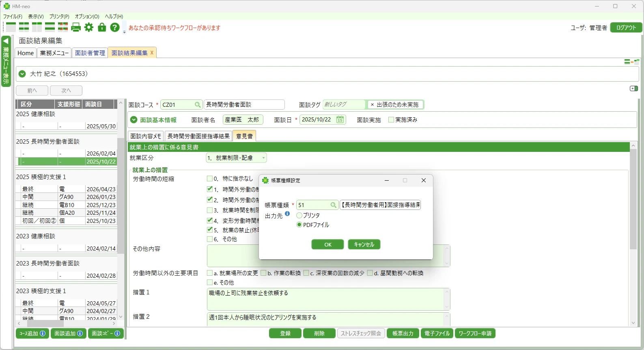Open the オプション(O) menu
The height and width of the screenshot is (350, 644).
point(87,17)
